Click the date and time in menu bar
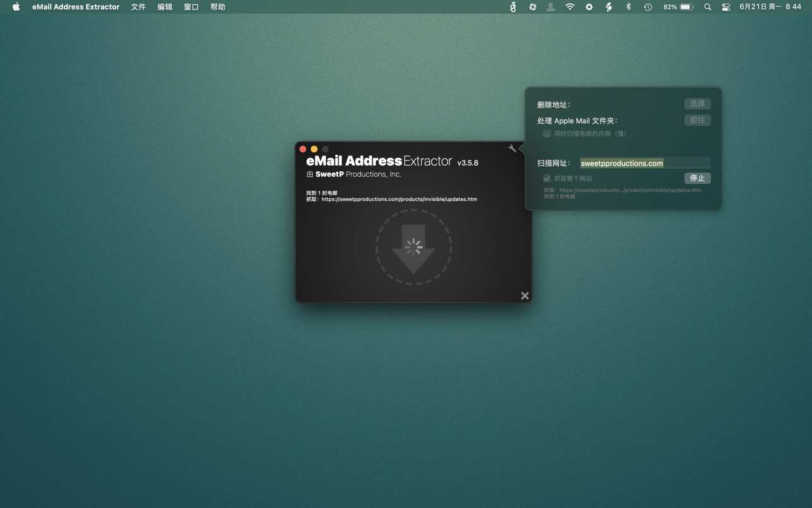This screenshot has width=812, height=508. tap(770, 7)
